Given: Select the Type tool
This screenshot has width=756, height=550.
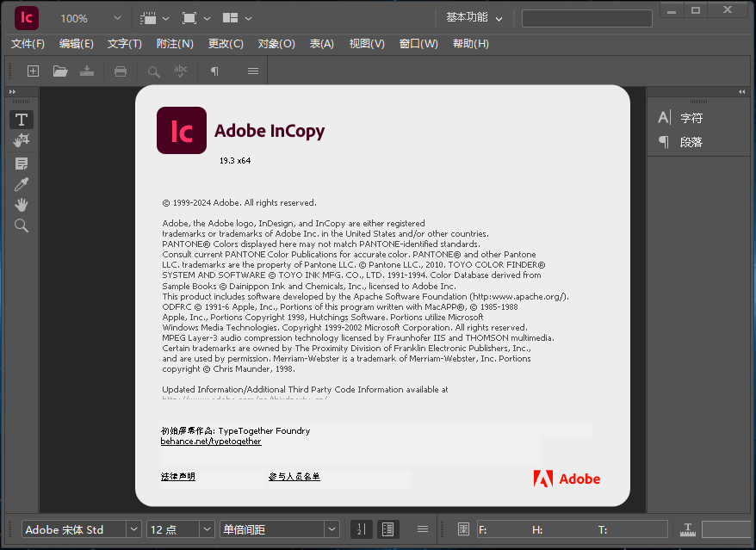Looking at the screenshot, I should point(21,119).
